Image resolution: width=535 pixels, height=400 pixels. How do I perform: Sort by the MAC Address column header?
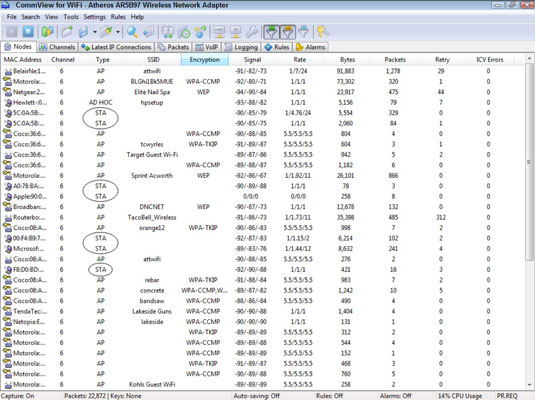(23, 60)
